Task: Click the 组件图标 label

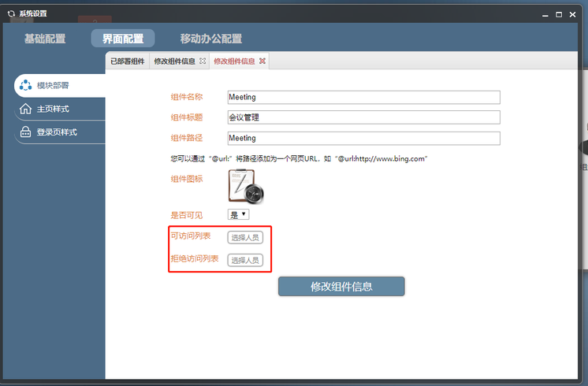Action: pos(187,179)
